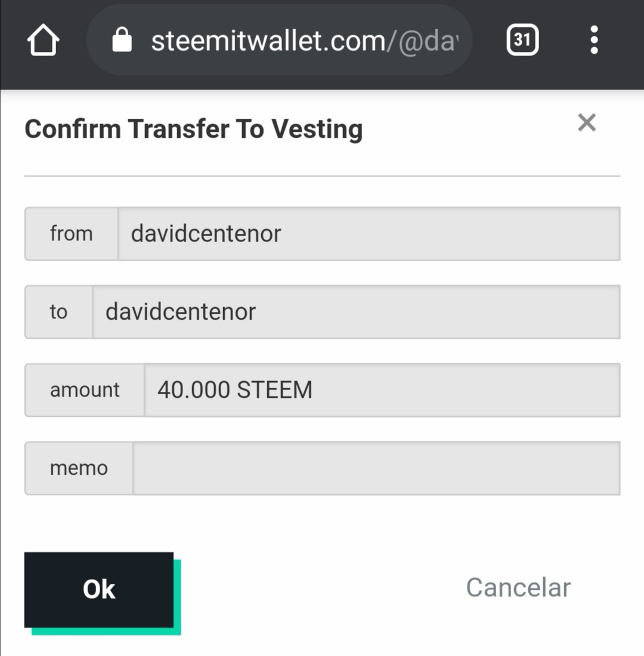644x656 pixels.
Task: Tap the browser home icon
Action: click(x=43, y=40)
